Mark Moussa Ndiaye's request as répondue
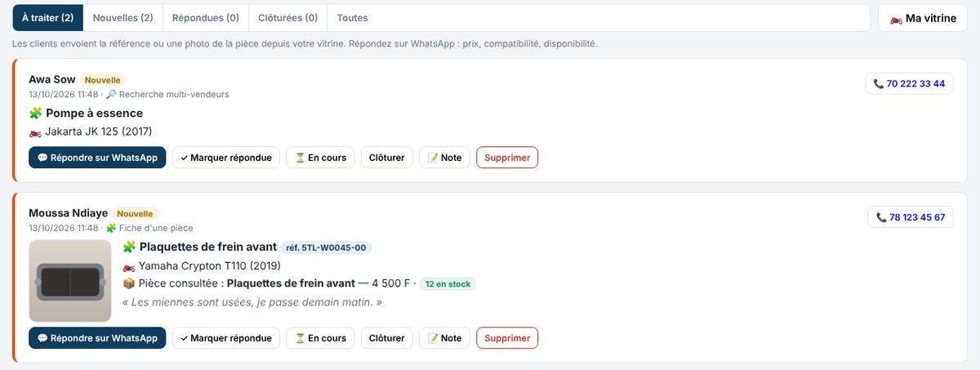This screenshot has height=370, width=980. click(226, 338)
